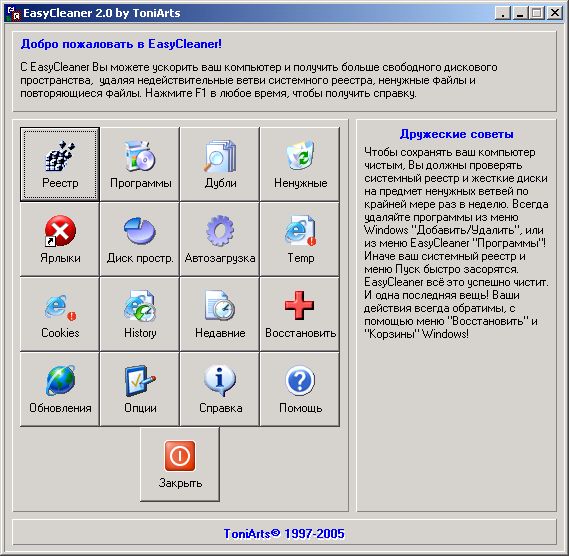Open the Дубли duplicate finder

pos(220,164)
